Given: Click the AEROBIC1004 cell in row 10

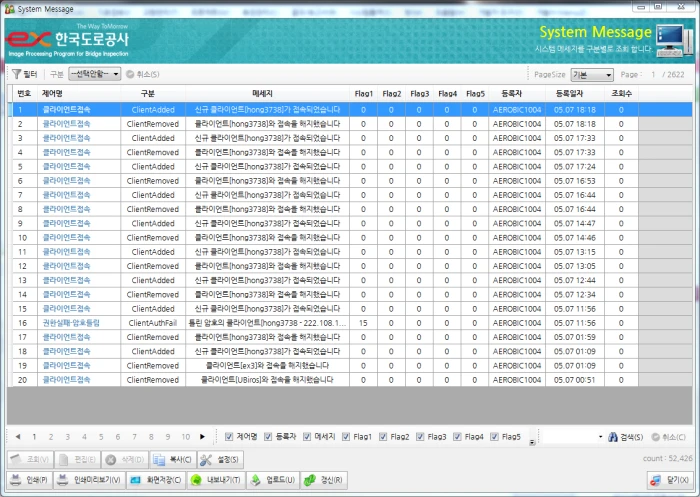Looking at the screenshot, I should click(517, 238).
